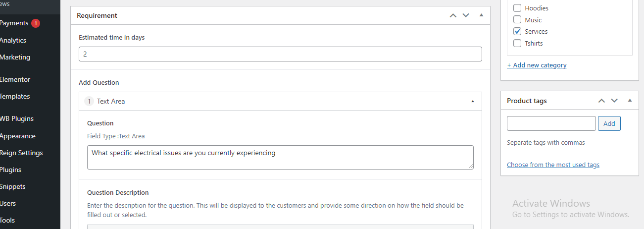Collapse the Product tags panel triangle
644x229 pixels.
coord(630,100)
